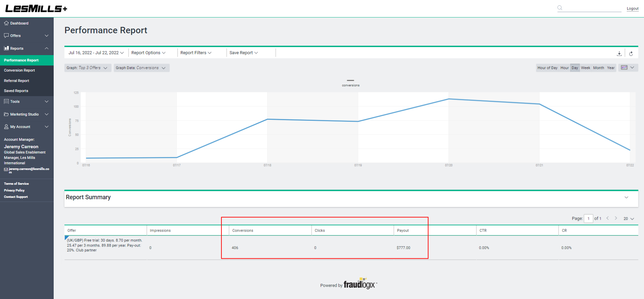Screen dimensions: 644x299
Task: Click the UK/GBP Free trial offer text
Action: click(x=105, y=245)
